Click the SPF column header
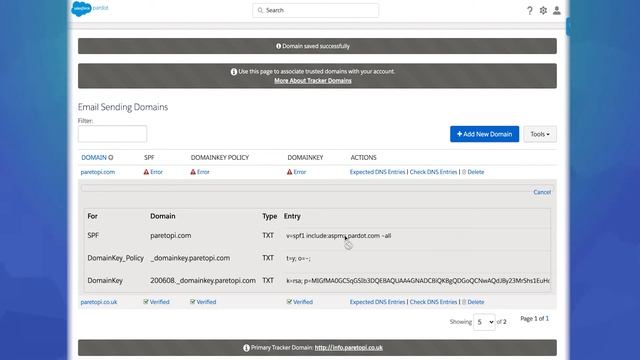The image size is (640, 360). pos(149,158)
